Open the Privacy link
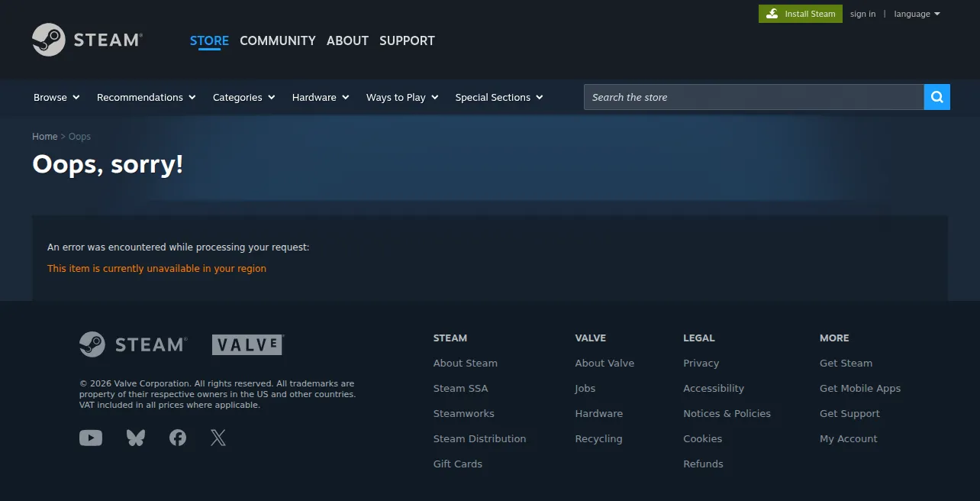The image size is (980, 501). click(701, 363)
